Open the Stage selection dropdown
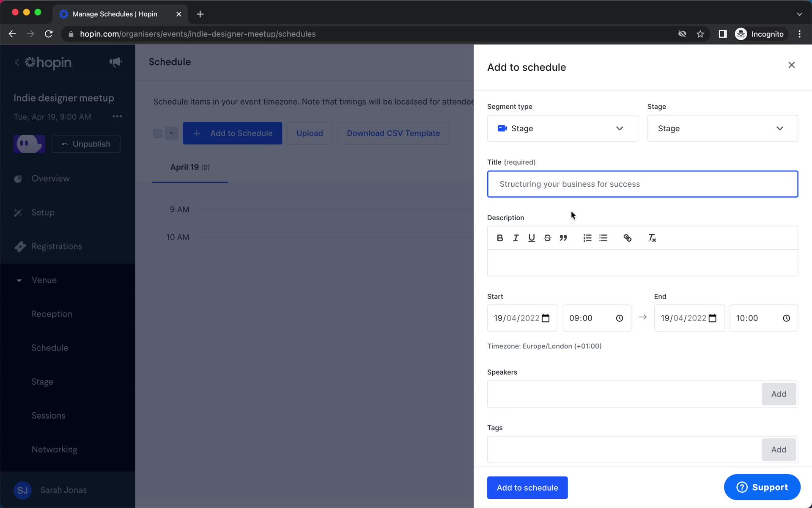Image resolution: width=812 pixels, height=508 pixels. [722, 128]
